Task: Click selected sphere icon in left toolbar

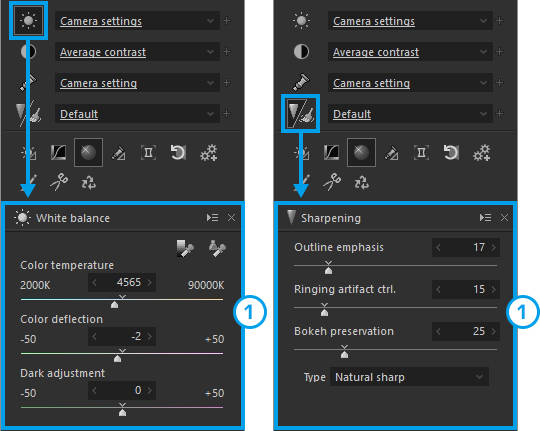Action: click(x=89, y=152)
